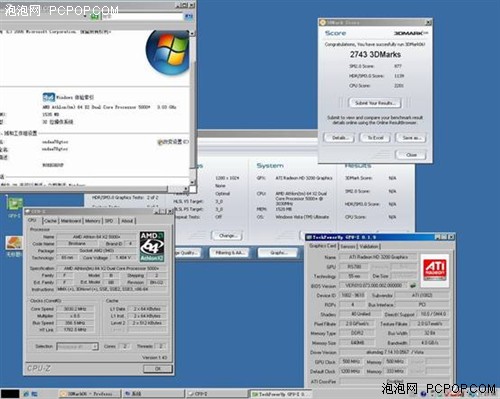Click the System taskbar button
Viewport: 500px width, 399px height.
[x=153, y=394]
